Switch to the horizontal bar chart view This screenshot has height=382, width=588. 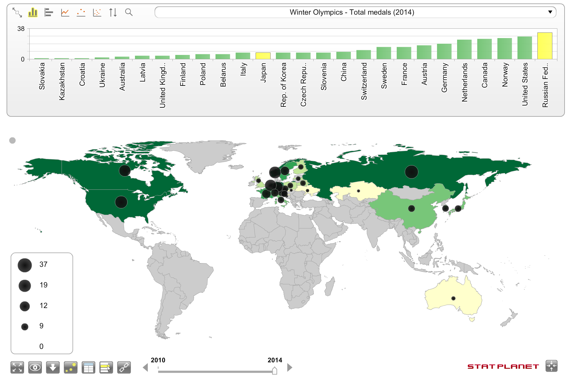(49, 12)
